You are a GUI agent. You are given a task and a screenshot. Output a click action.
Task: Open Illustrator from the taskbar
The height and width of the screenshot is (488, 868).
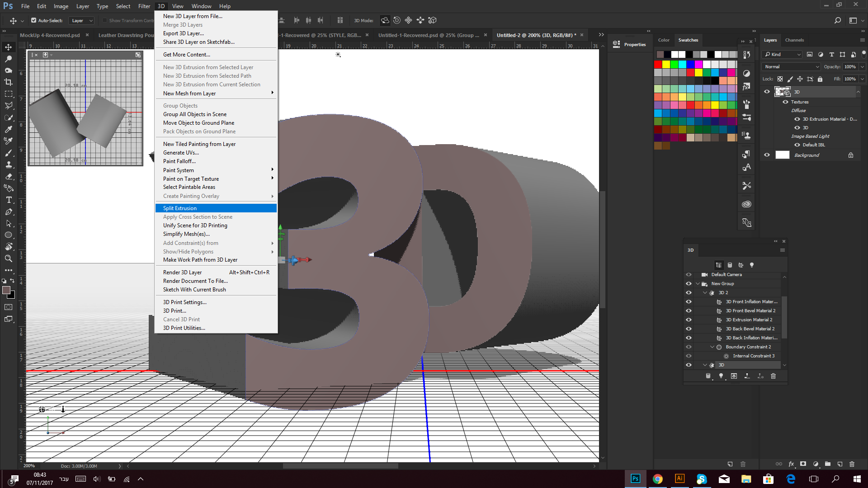tap(679, 479)
